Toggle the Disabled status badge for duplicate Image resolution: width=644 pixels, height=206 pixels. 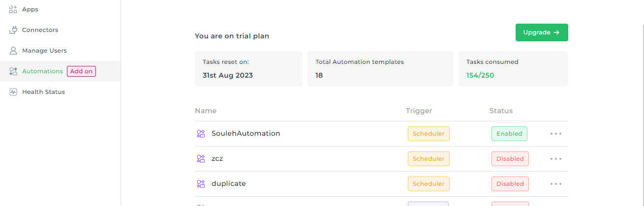[510, 184]
